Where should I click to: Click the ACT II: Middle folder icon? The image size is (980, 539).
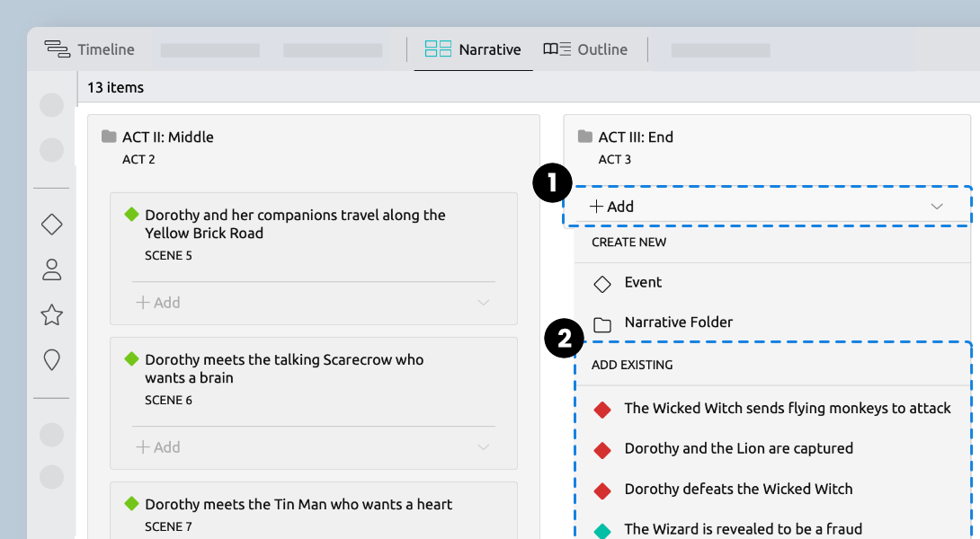(110, 137)
